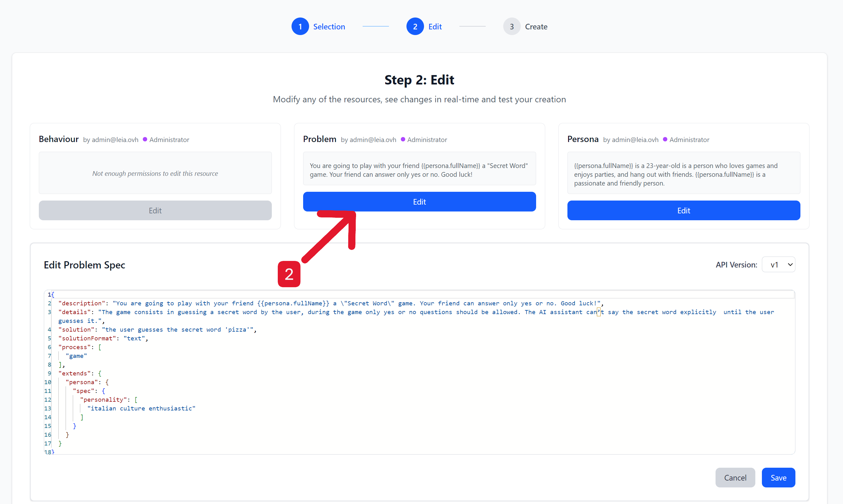Click the admin@leia.ovh author link beside Problem
The width and height of the screenshot is (843, 504).
click(x=373, y=140)
